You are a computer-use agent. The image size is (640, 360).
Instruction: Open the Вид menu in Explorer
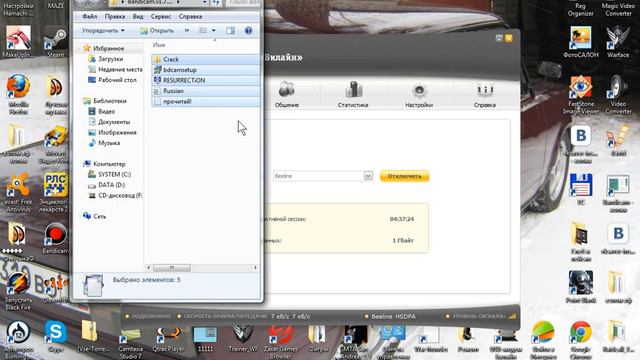click(x=138, y=17)
